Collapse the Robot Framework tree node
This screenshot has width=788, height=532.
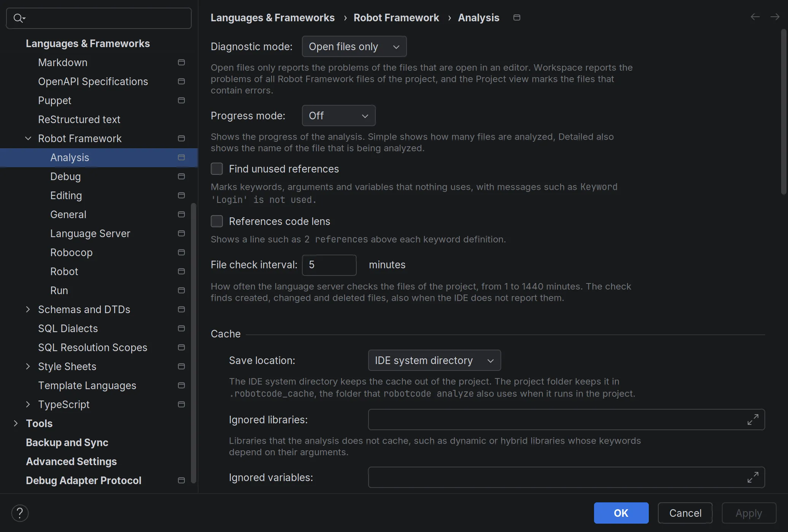click(28, 138)
